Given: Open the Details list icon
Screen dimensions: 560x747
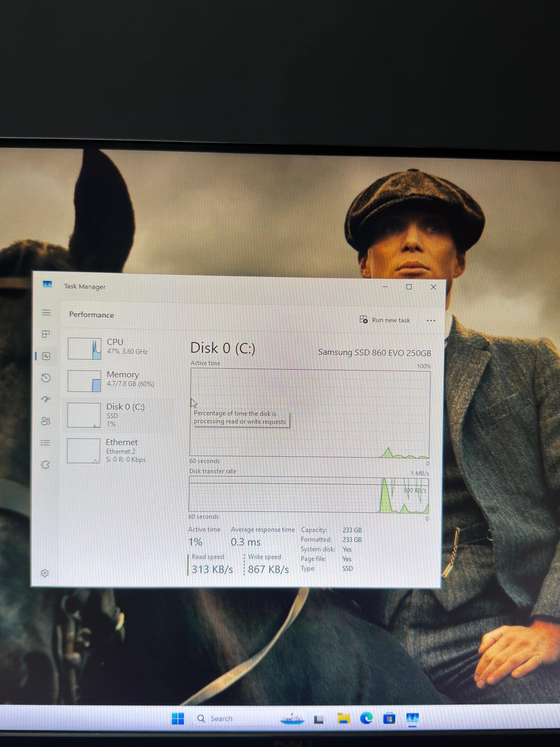Looking at the screenshot, I should [46, 442].
